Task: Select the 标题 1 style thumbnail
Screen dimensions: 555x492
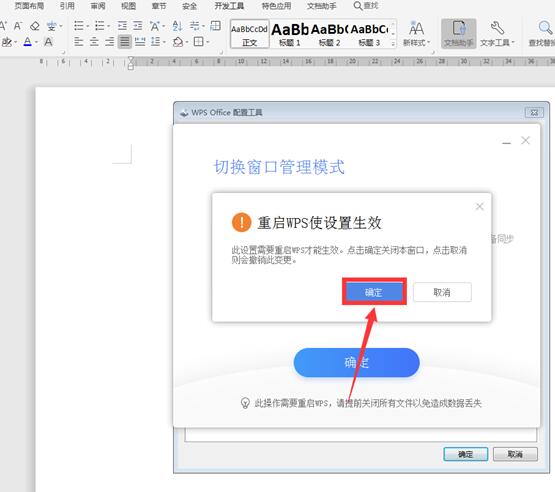Action: click(x=290, y=34)
